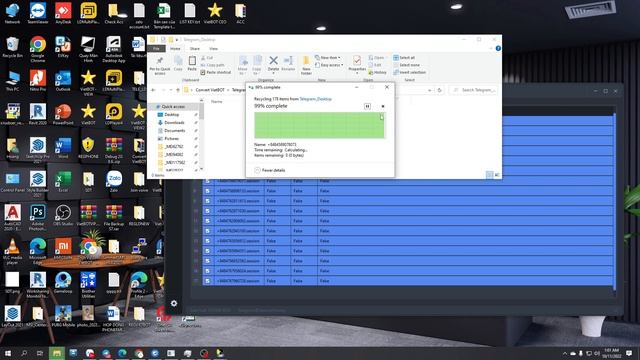Screen dimensions: 640x360
Task: Open Zalo desktop shortcut
Action: (113, 182)
